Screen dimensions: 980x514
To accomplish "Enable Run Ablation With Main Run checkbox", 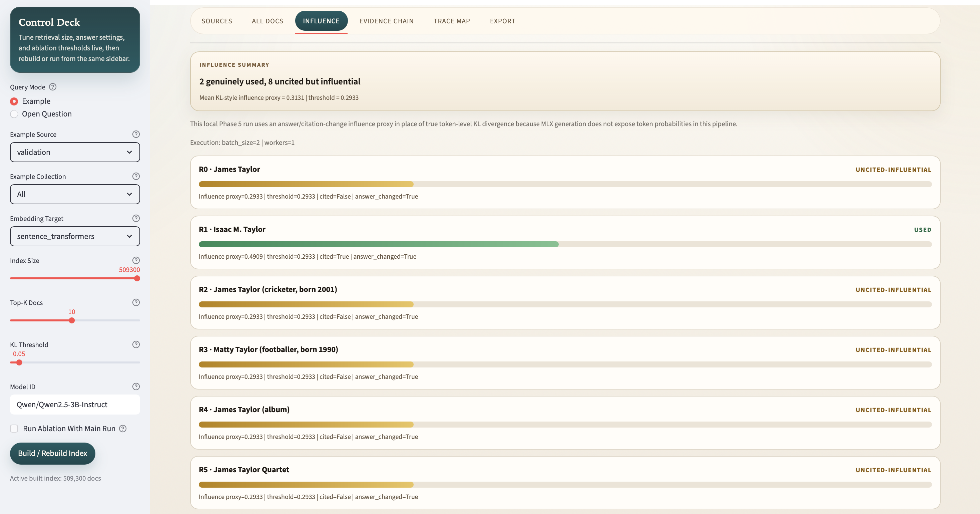I will click(x=14, y=428).
